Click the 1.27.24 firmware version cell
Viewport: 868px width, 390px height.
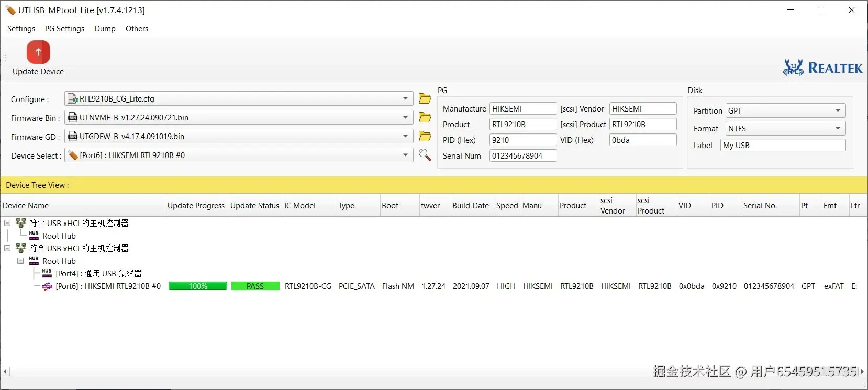(433, 286)
